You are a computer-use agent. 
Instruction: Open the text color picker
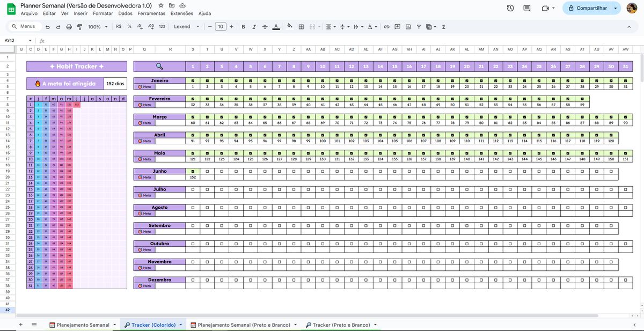277,26
